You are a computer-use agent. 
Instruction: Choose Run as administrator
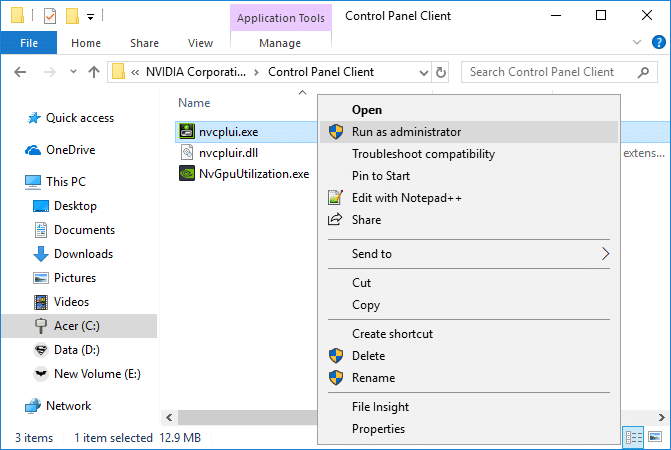pos(406,131)
